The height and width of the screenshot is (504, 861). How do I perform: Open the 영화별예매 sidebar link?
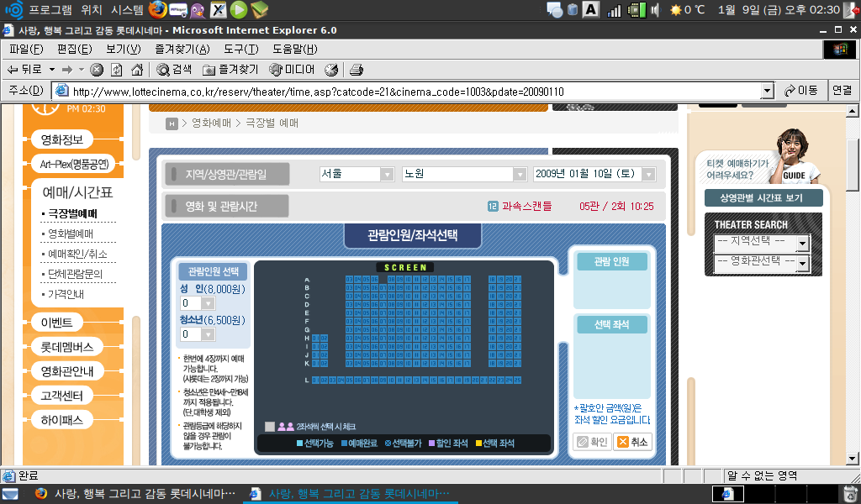point(71,234)
